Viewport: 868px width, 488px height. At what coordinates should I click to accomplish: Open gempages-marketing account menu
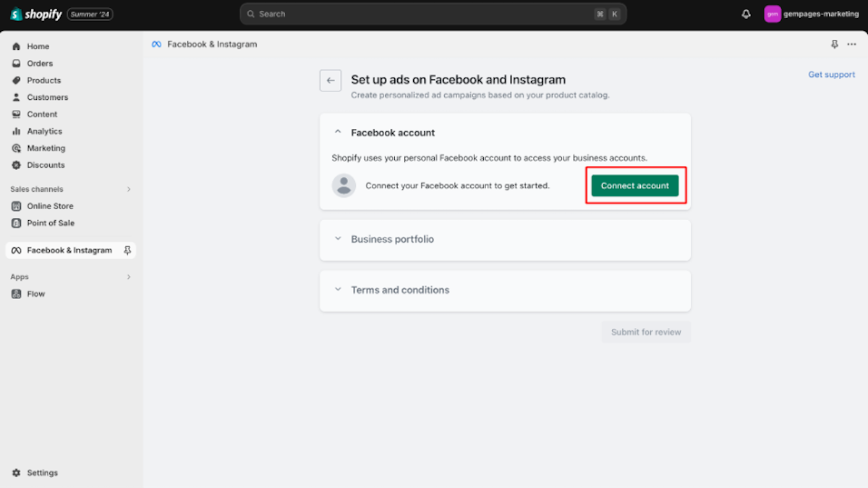click(812, 14)
